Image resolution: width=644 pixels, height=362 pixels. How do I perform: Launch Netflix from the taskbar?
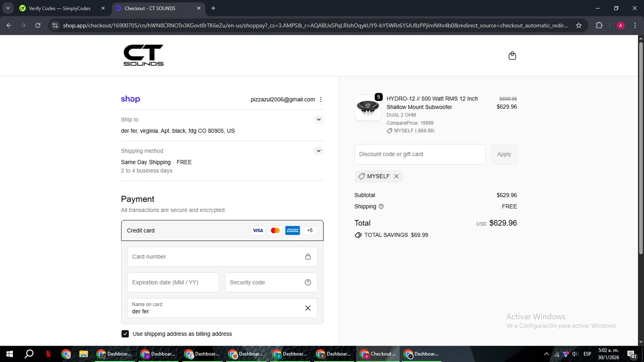pos(48,354)
